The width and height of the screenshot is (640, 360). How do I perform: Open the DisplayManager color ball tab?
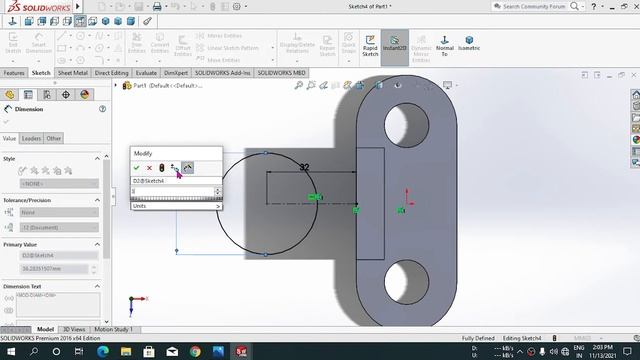click(x=84, y=95)
